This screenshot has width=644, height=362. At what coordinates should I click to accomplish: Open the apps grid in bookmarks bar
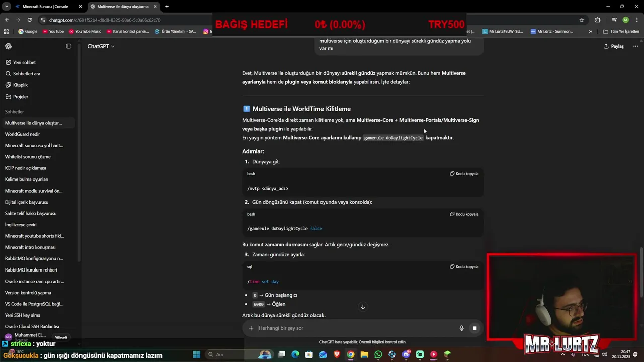click(7, 31)
